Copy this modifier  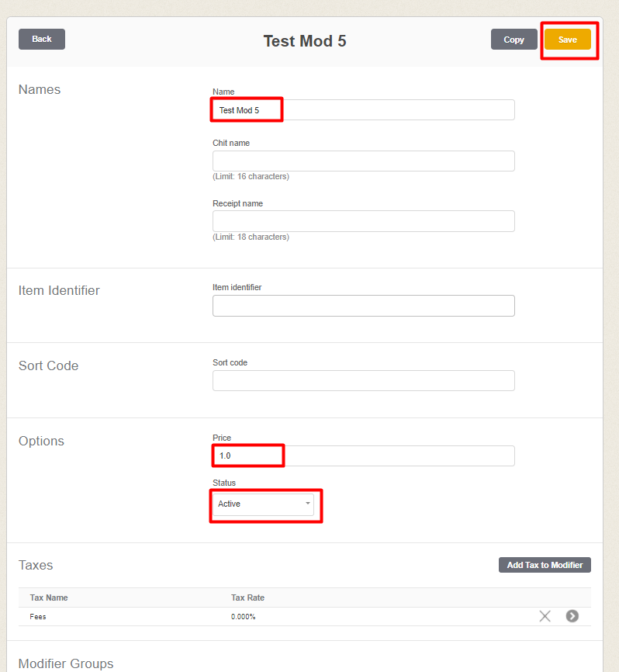coord(514,40)
